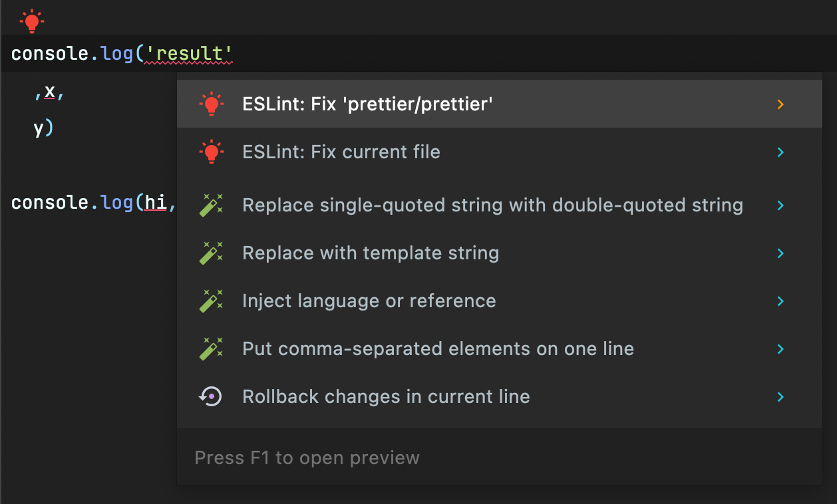Click the Rollback changes clock icon
The width and height of the screenshot is (837, 504).
click(x=211, y=397)
